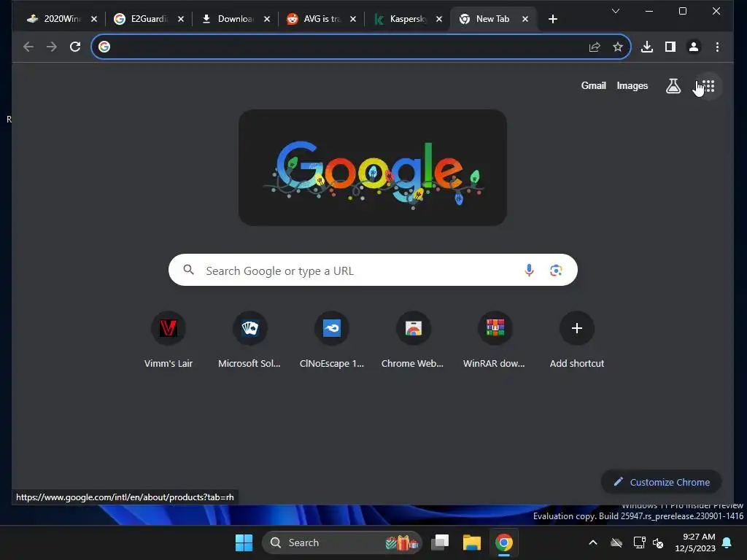
Task: Go forward using the forward arrow
Action: pyautogui.click(x=52, y=47)
